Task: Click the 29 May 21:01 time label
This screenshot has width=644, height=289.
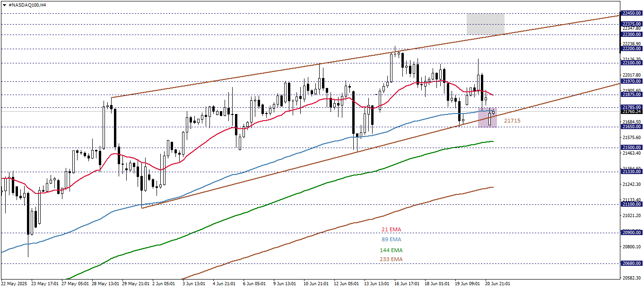Action: click(137, 284)
